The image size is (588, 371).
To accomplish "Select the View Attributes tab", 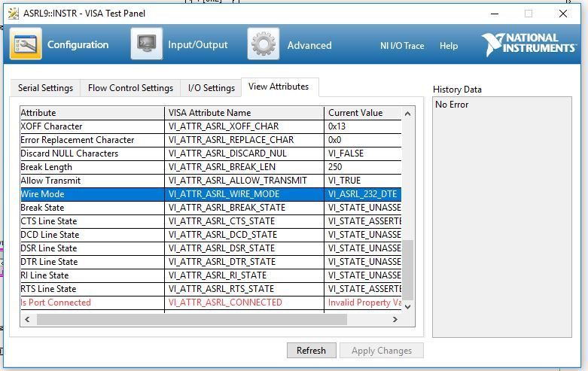I will coord(279,87).
